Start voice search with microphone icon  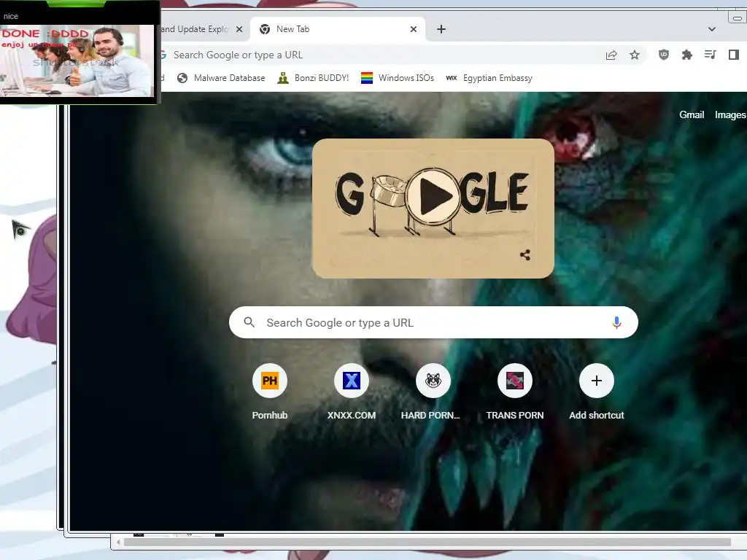(616, 322)
